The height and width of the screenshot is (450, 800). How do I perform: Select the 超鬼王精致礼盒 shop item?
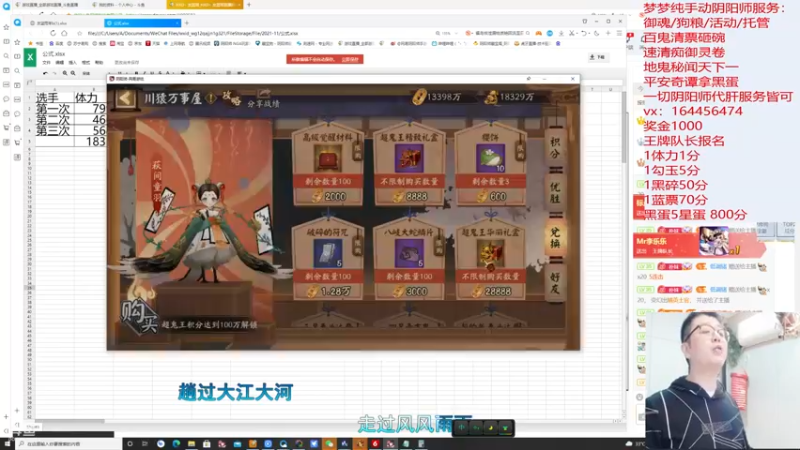409,164
